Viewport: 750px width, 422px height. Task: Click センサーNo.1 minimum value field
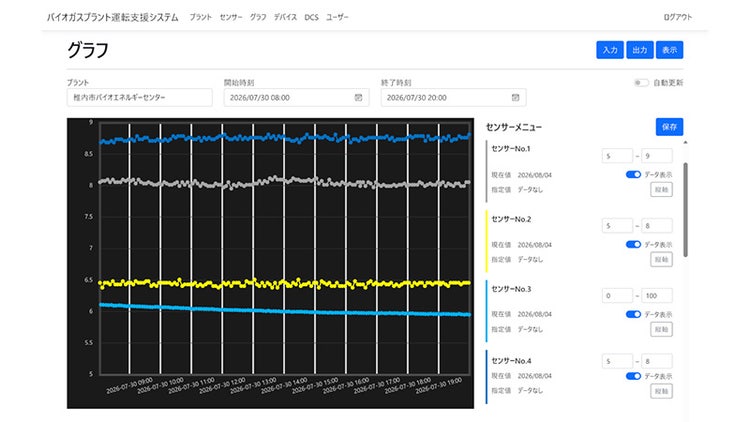point(617,156)
